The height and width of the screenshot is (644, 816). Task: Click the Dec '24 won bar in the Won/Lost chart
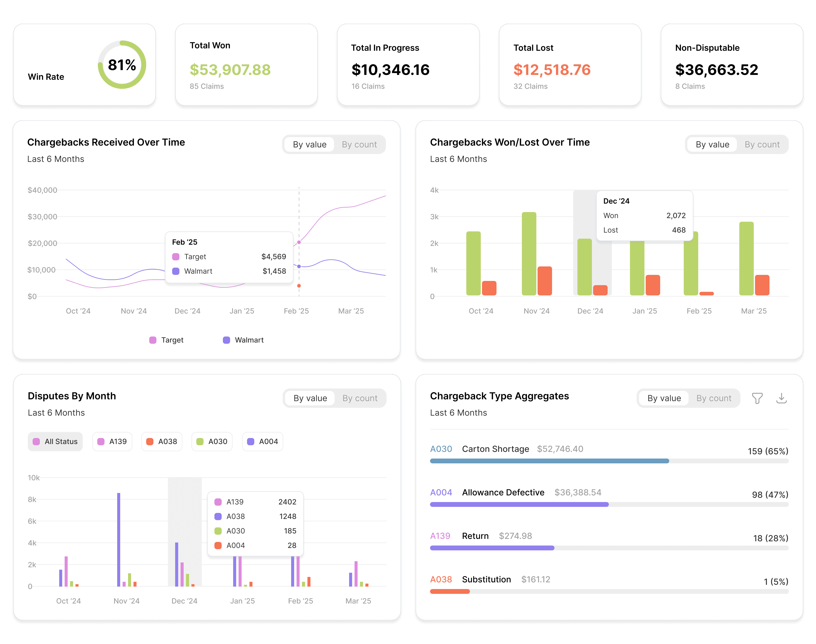(x=585, y=267)
